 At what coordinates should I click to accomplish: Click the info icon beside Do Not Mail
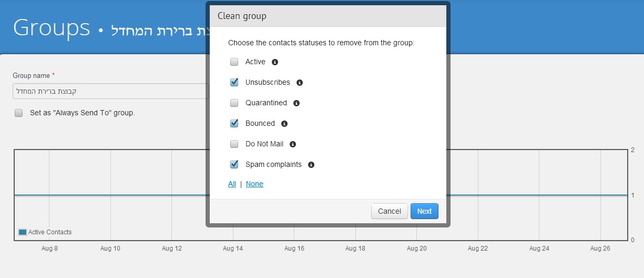[293, 144]
